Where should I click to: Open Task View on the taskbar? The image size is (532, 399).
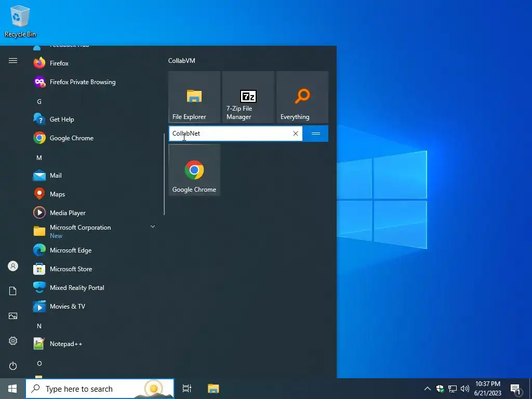click(187, 389)
